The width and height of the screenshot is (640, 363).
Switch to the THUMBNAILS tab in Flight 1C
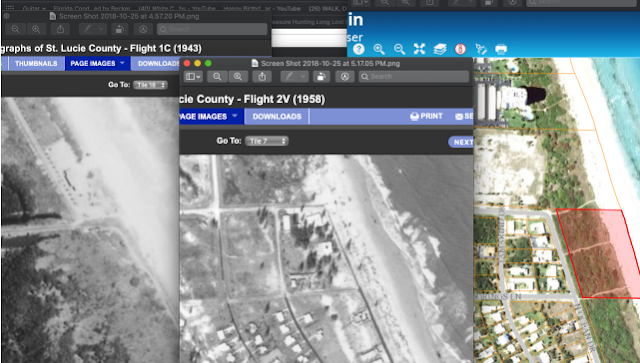(36, 64)
